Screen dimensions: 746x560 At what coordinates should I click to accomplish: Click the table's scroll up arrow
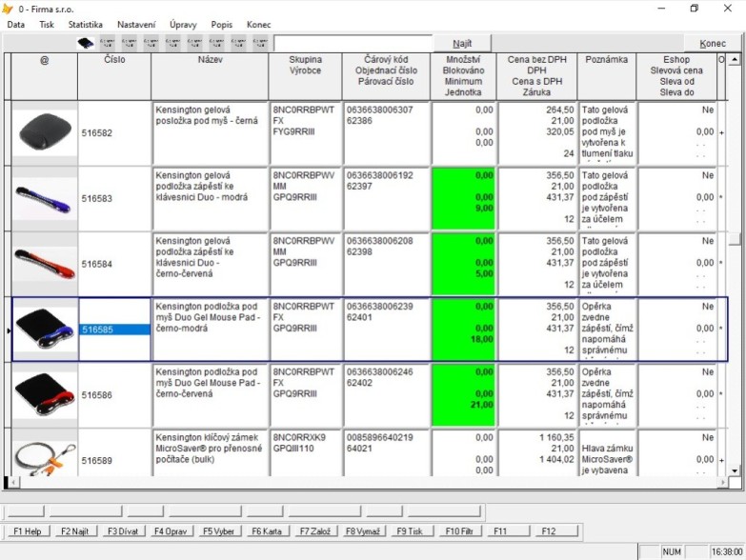(735, 59)
